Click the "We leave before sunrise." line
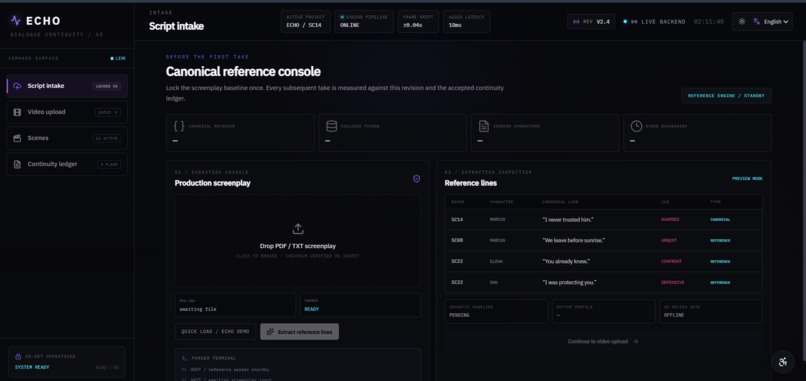Image resolution: width=806 pixels, height=381 pixels. [x=574, y=241]
